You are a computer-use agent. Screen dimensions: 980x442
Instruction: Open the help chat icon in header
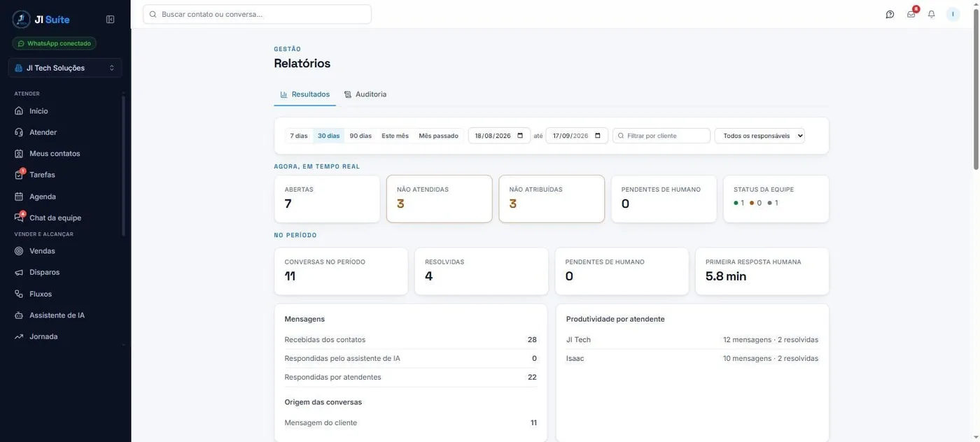pyautogui.click(x=890, y=14)
